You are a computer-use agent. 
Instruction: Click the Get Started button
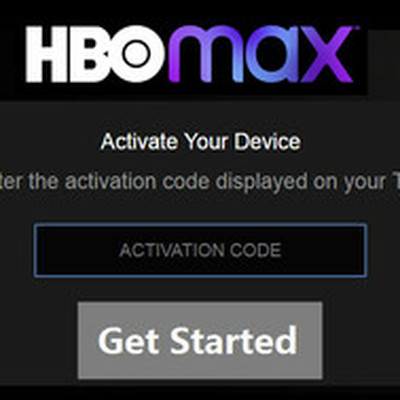click(200, 340)
